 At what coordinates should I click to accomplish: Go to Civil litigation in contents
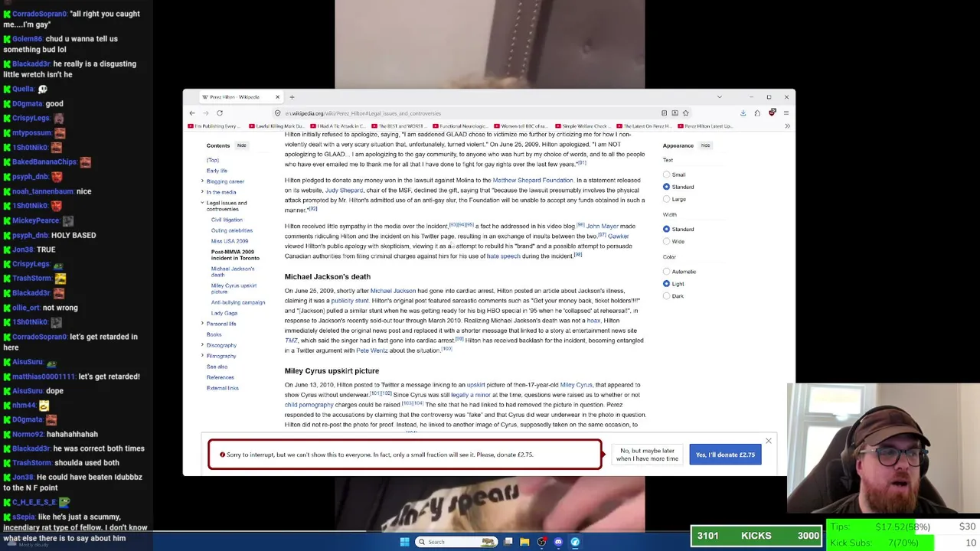227,220
